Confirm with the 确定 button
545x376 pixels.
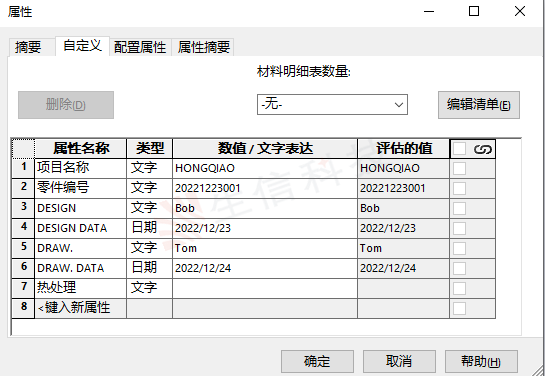tap(317, 361)
